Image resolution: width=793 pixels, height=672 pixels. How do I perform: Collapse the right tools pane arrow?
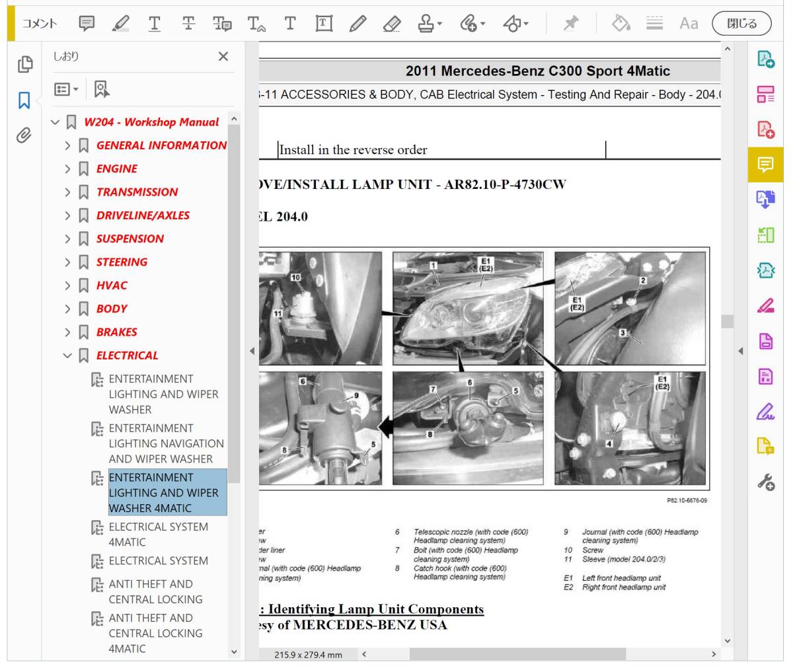tap(740, 351)
